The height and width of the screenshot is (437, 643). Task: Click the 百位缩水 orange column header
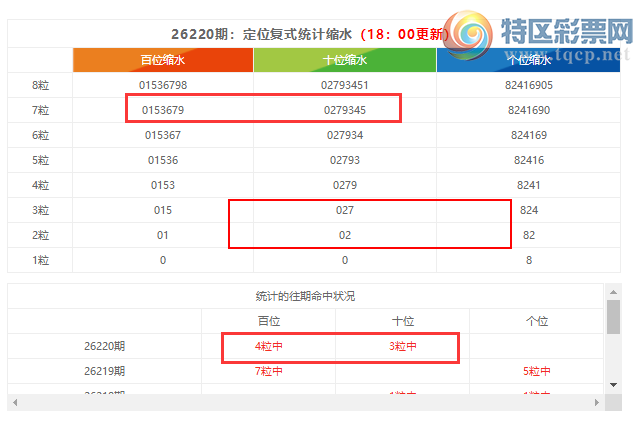163,60
